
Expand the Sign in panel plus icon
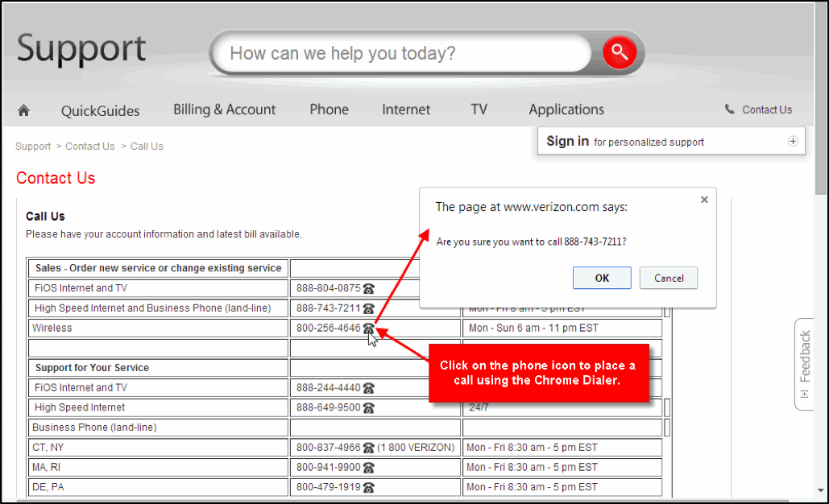[x=793, y=141]
